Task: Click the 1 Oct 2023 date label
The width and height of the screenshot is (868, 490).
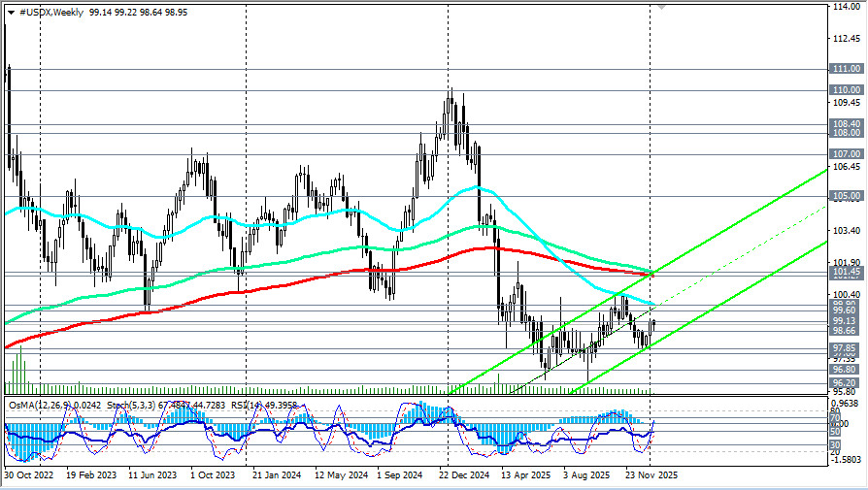Action: click(x=213, y=475)
